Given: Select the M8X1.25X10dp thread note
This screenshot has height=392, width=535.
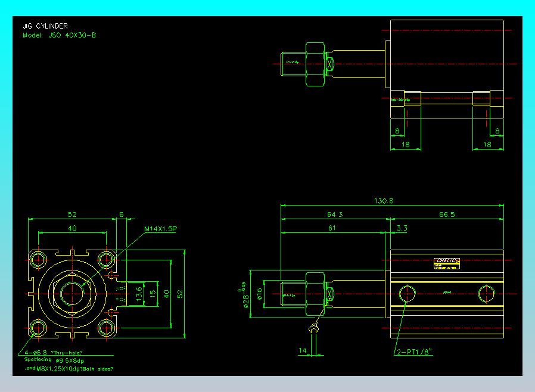Looking at the screenshot, I should pyautogui.click(x=69, y=368).
